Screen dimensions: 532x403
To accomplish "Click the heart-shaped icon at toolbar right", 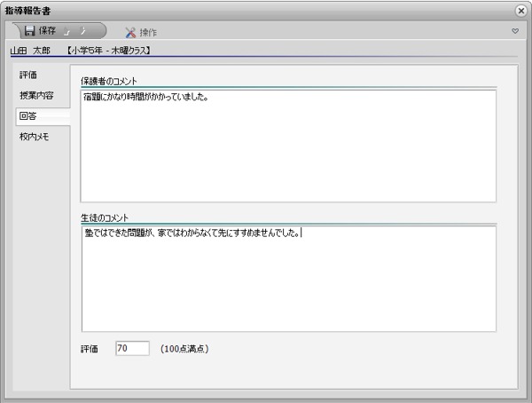I will [515, 31].
